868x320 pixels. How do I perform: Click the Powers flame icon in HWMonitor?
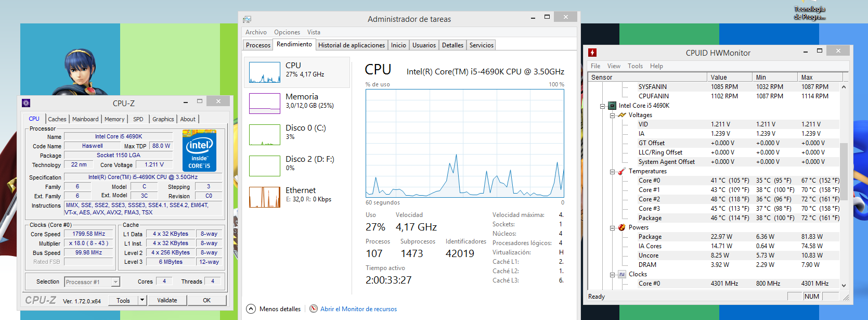621,227
